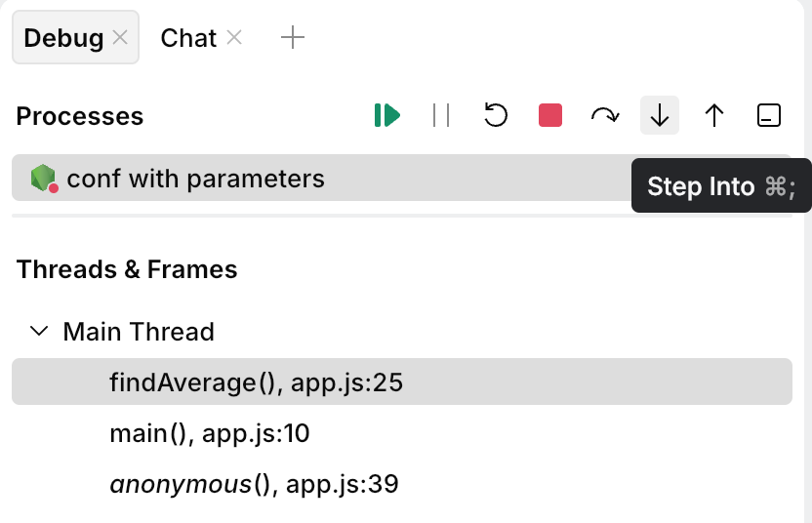
Task: Collapse the Main Thread tree node
Action: pyautogui.click(x=39, y=332)
